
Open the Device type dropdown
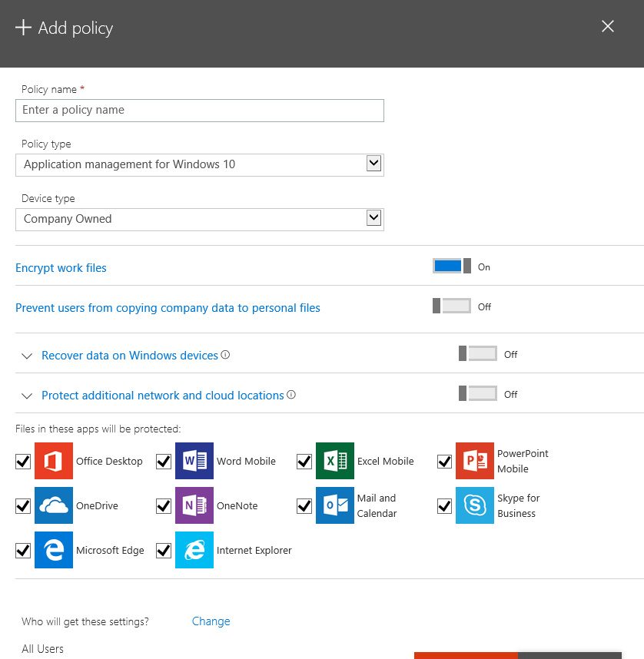click(x=200, y=220)
